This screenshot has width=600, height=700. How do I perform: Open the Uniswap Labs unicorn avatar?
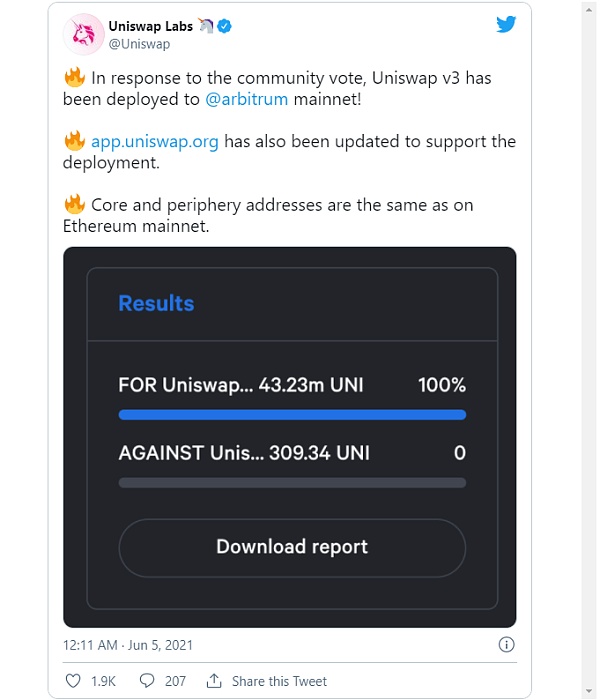[83, 34]
